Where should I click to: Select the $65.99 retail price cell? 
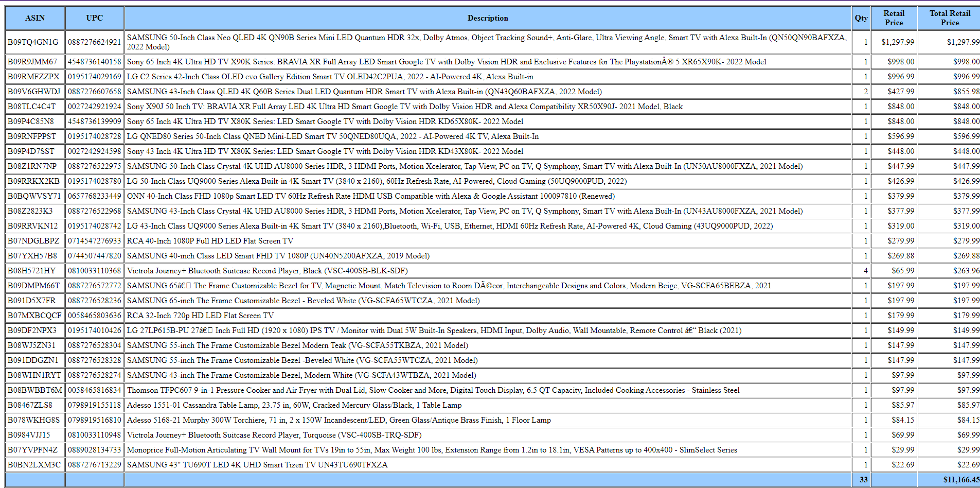click(894, 271)
